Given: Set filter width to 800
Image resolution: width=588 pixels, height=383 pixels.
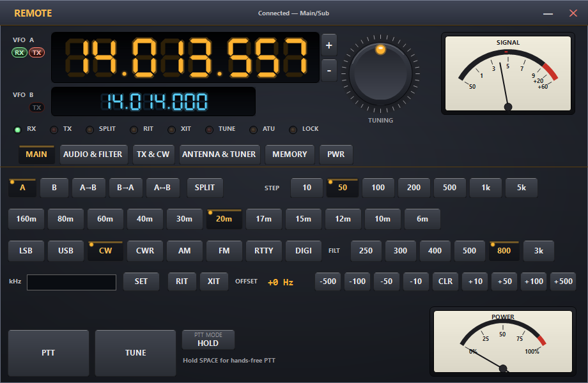Looking at the screenshot, I should 504,251.
